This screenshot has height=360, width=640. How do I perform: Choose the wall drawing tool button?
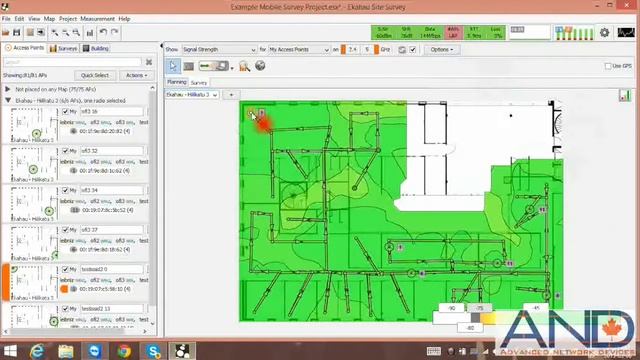tap(213, 66)
